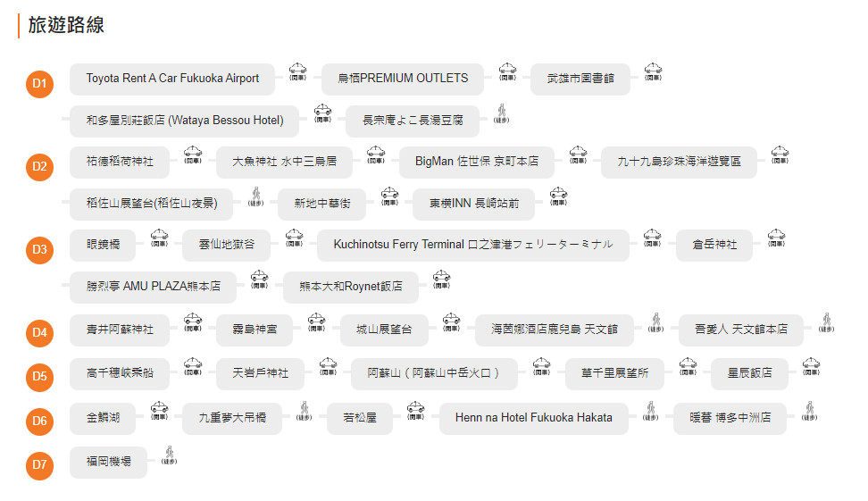
Task: Select the D1 day badge
Action: pyautogui.click(x=39, y=84)
